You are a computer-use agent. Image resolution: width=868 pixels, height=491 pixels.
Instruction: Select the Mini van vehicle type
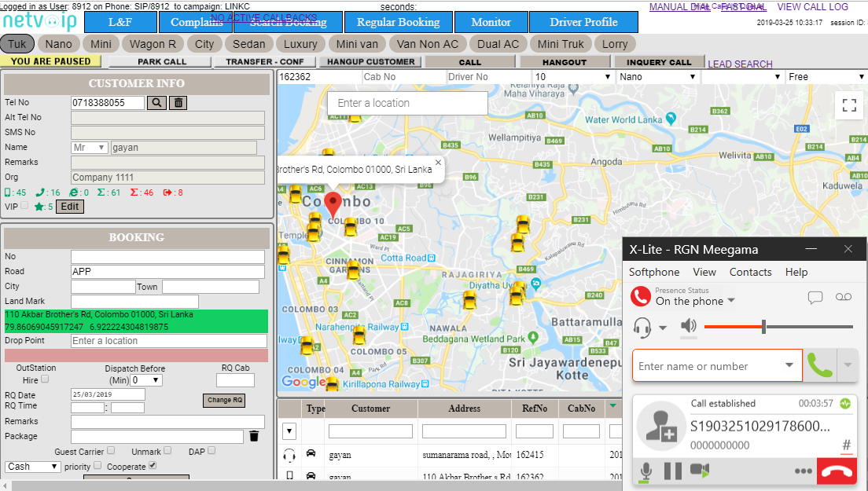click(x=357, y=44)
